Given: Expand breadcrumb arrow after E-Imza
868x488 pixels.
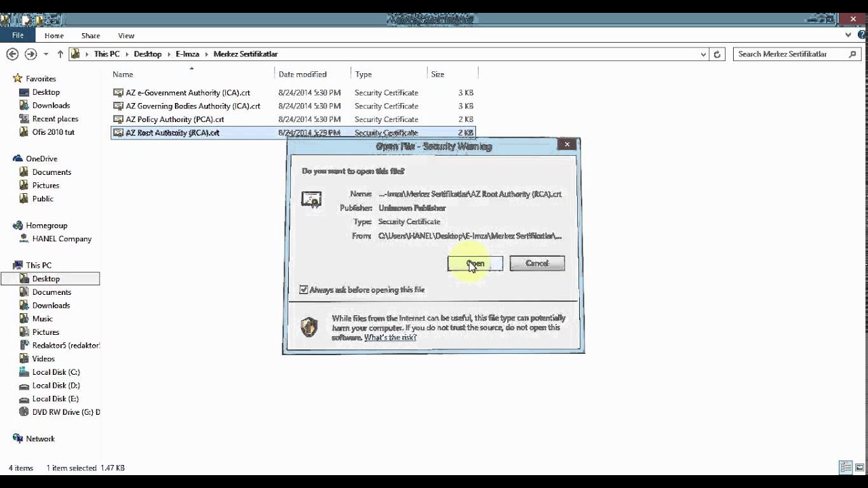Looking at the screenshot, I should 206,54.
